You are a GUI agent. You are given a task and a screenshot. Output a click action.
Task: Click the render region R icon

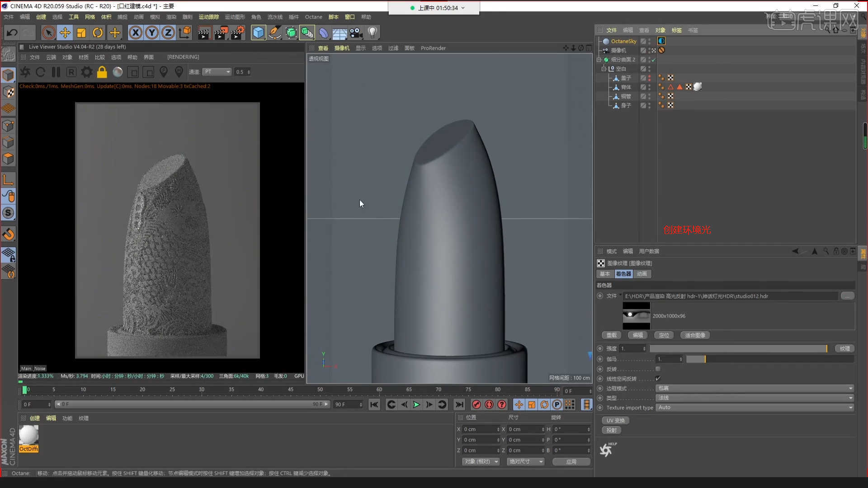coord(71,72)
